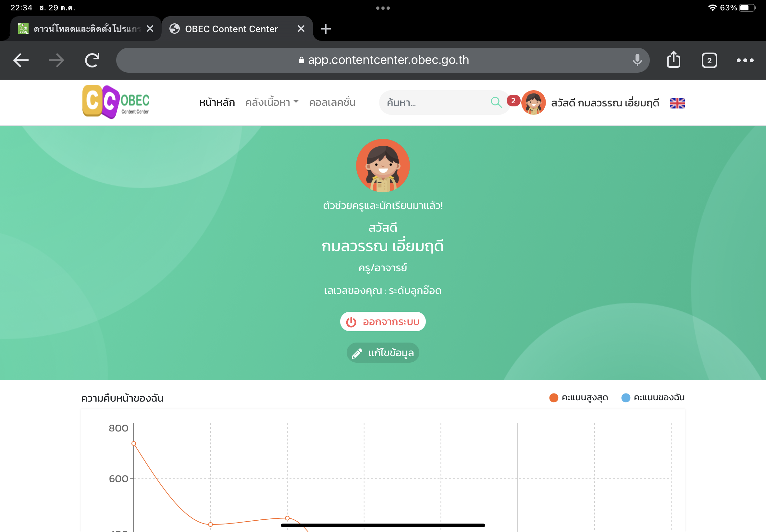Click the small user avatar in header
This screenshot has height=532, width=766.
point(533,103)
